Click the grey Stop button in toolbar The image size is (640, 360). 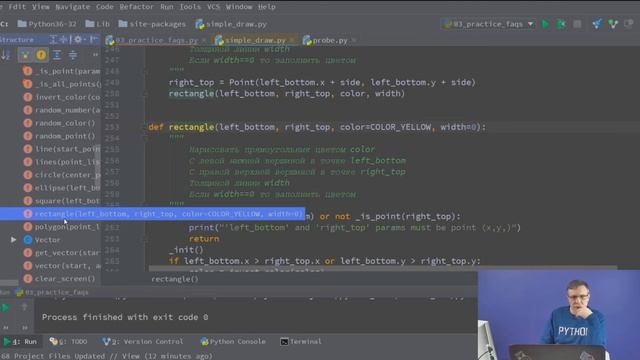pos(577,24)
